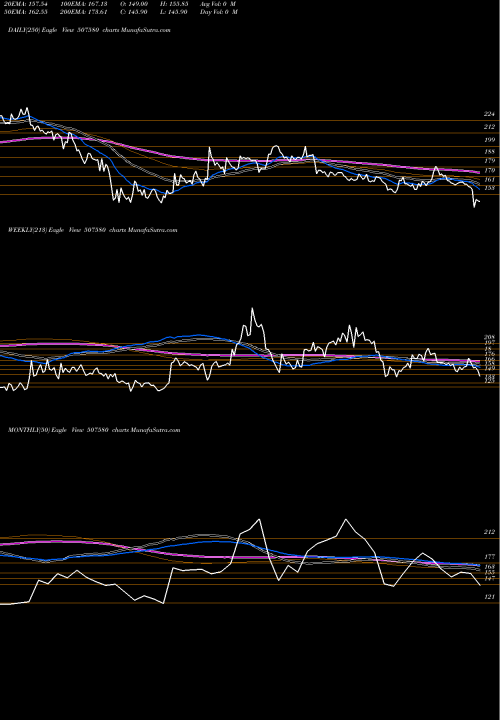Screen dimensions: 500x720
Task: Select the close price 'C: 145.90' text
Action: [x=134, y=12]
